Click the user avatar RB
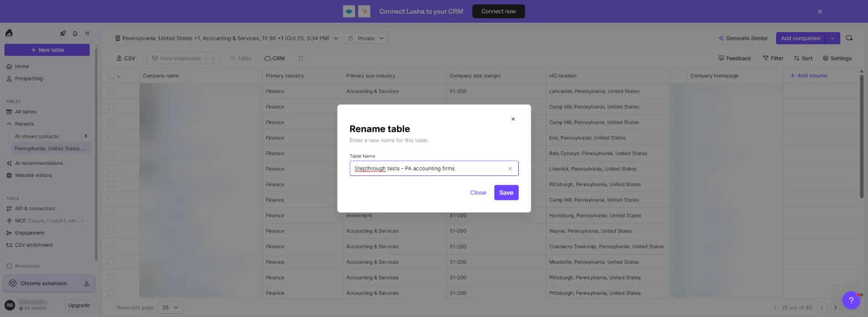Viewport: 868px width, 317px height. click(9, 305)
